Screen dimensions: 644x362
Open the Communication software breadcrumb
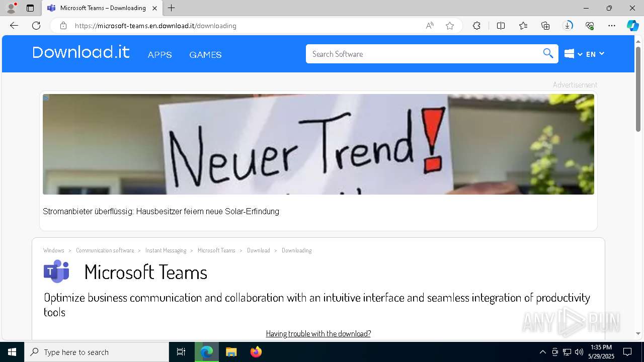coord(105,250)
